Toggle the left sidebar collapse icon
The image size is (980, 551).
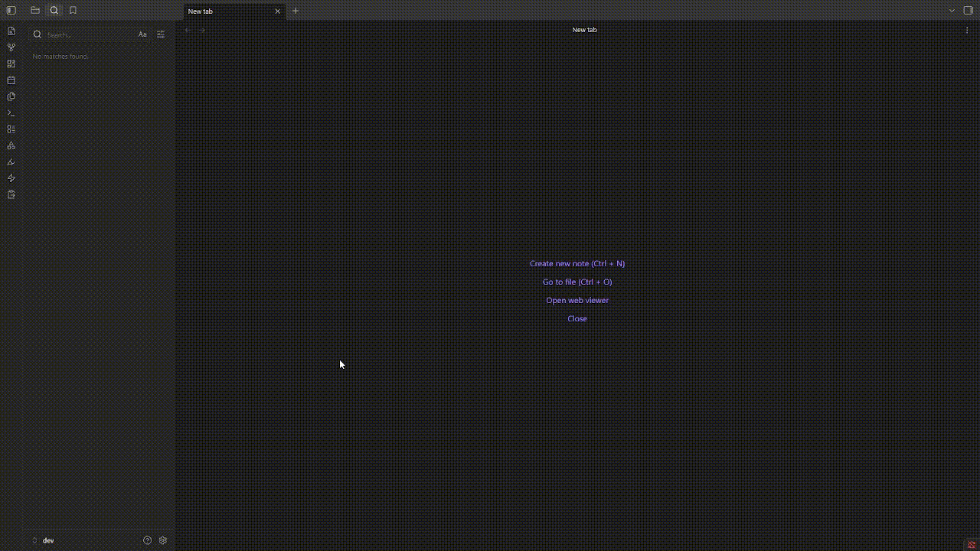click(x=11, y=11)
